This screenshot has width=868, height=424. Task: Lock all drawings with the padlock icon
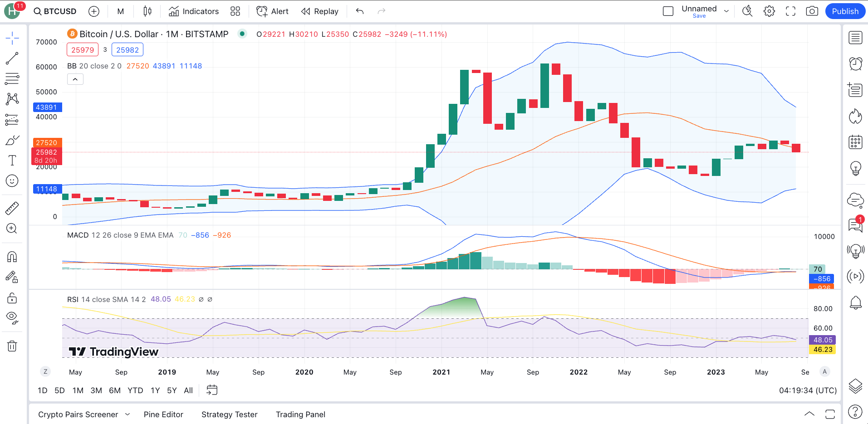12,298
